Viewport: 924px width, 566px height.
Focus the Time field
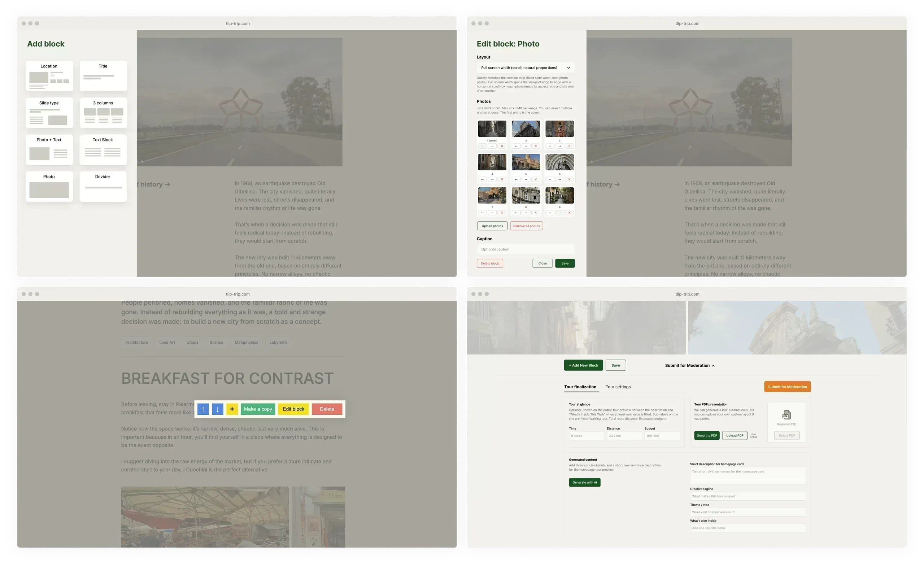click(x=586, y=436)
